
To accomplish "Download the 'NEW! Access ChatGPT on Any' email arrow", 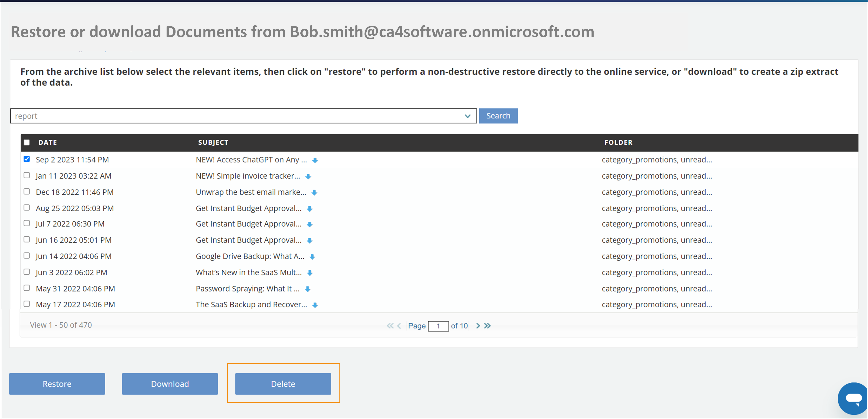I will tap(315, 160).
